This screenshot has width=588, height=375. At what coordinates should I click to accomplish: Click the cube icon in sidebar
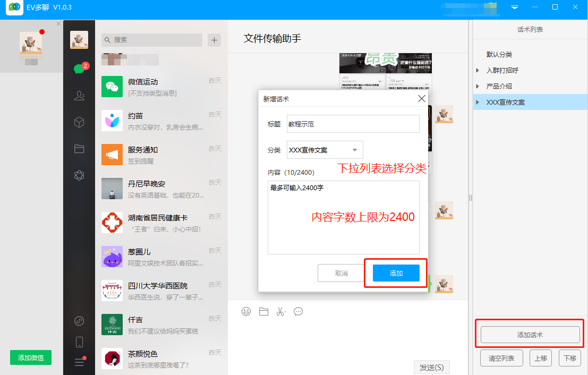click(x=79, y=122)
